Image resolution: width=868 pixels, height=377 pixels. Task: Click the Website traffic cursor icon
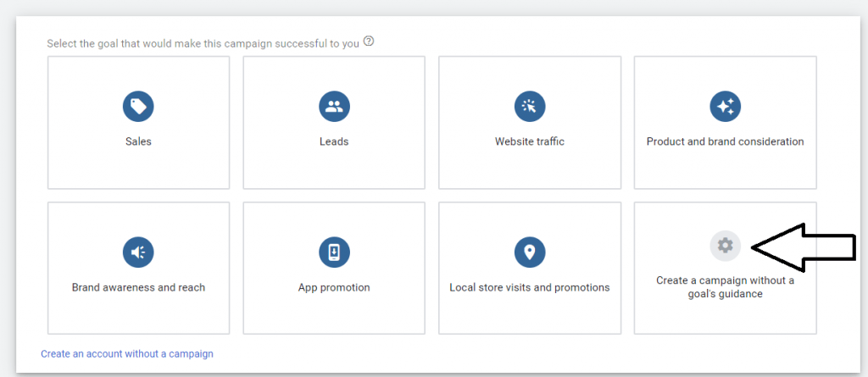click(x=530, y=106)
